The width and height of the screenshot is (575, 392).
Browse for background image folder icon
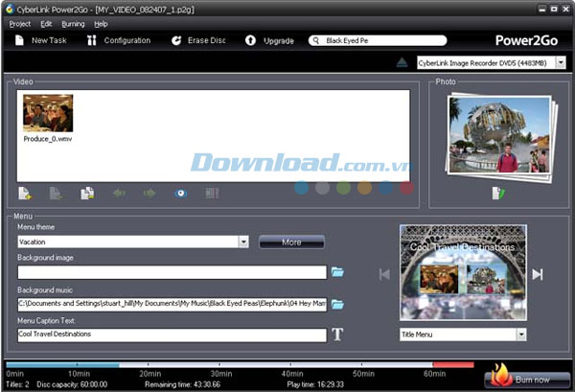337,272
